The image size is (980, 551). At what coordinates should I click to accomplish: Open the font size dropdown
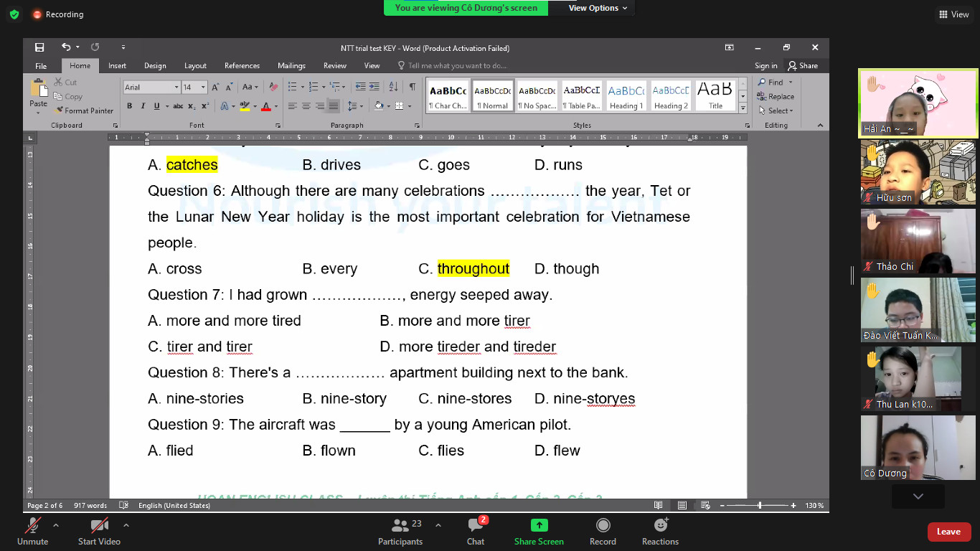(203, 88)
